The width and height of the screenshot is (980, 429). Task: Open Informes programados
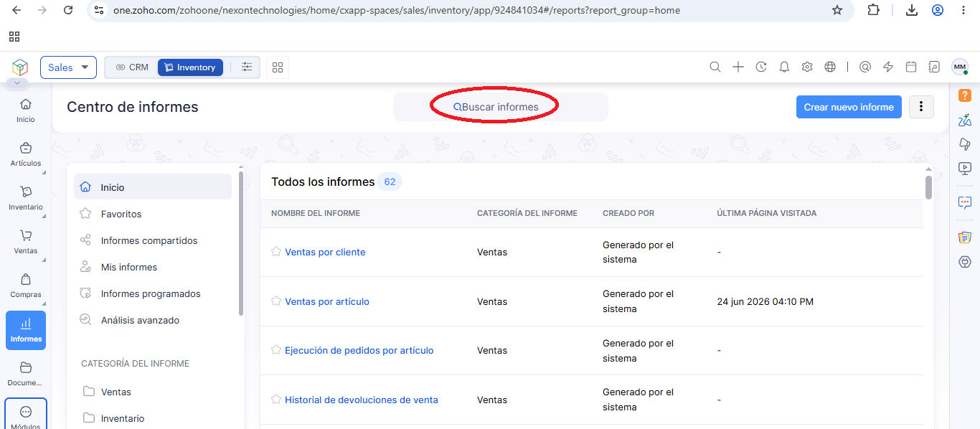(x=153, y=293)
